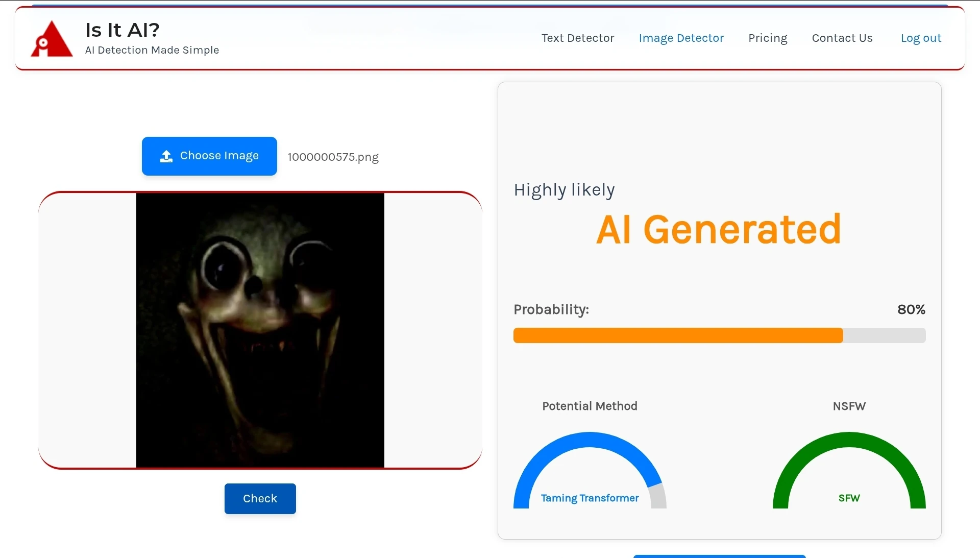Click the NSFW heading

tap(849, 406)
